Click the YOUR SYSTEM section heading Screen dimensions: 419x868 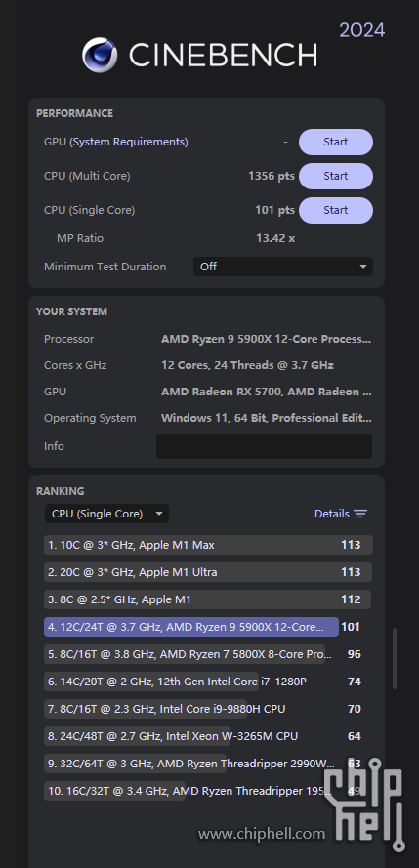(x=72, y=311)
